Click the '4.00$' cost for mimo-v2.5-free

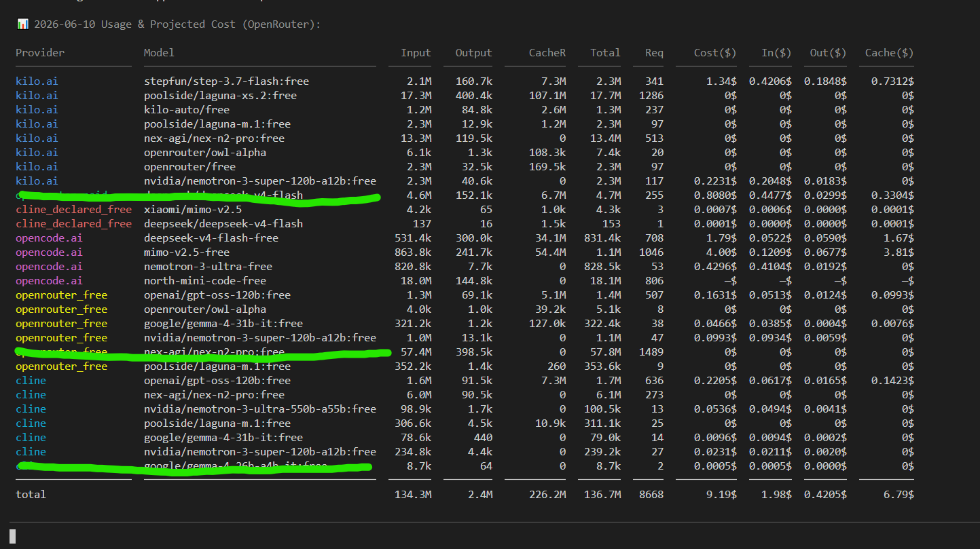[722, 252]
